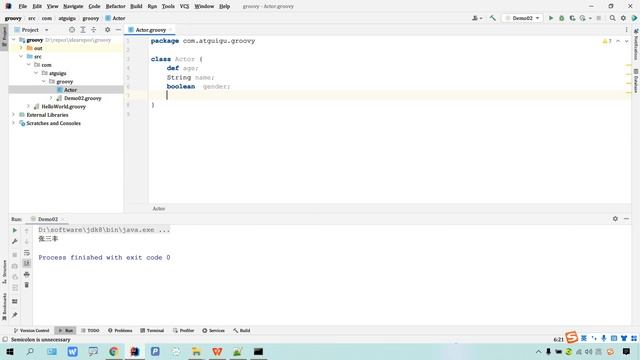Open the Demo02 run configuration dropdown
The width and height of the screenshot is (640, 360).
click(x=522, y=18)
